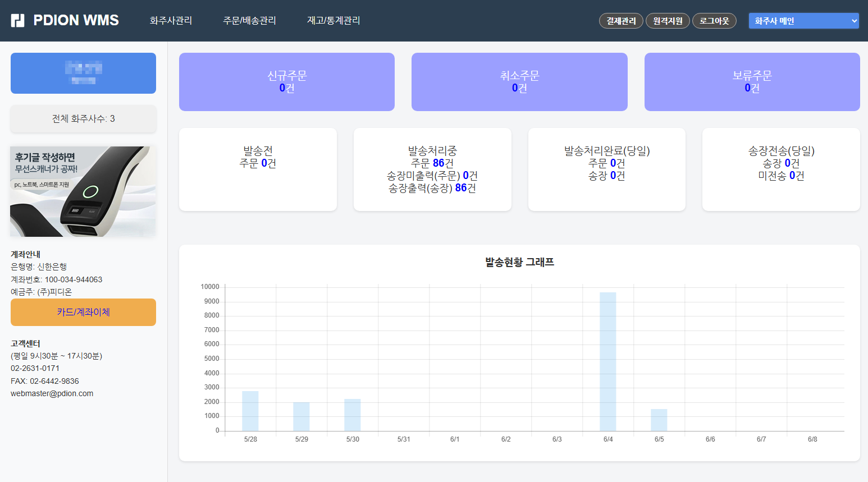The height and width of the screenshot is (482, 868).
Task: Open the 취소주문 (cancelled orders) card
Action: pos(519,81)
